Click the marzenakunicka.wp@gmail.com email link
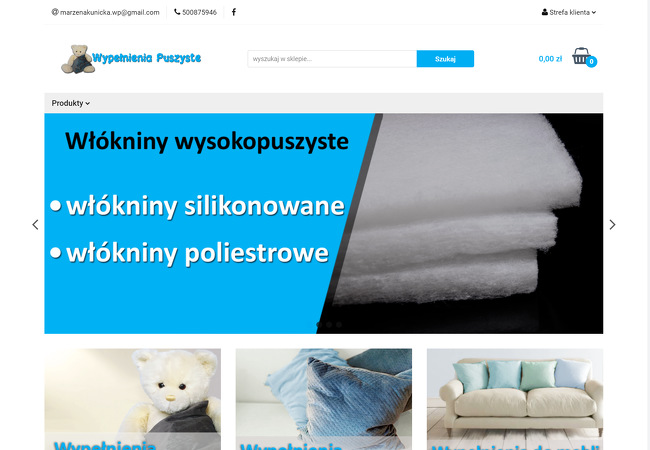Screen dimensions: 650x450 pos(109,12)
